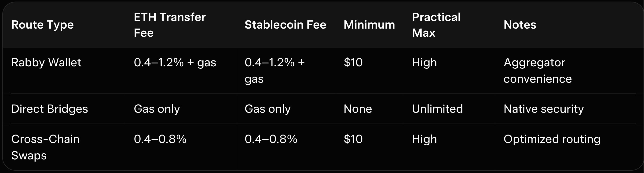Click the Minimum column header

pyautogui.click(x=369, y=25)
